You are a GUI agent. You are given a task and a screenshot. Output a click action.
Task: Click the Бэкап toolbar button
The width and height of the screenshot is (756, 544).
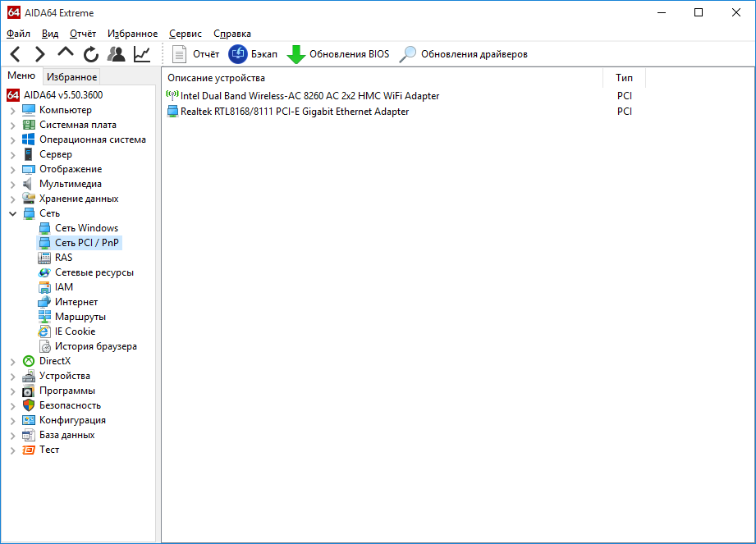(x=253, y=54)
